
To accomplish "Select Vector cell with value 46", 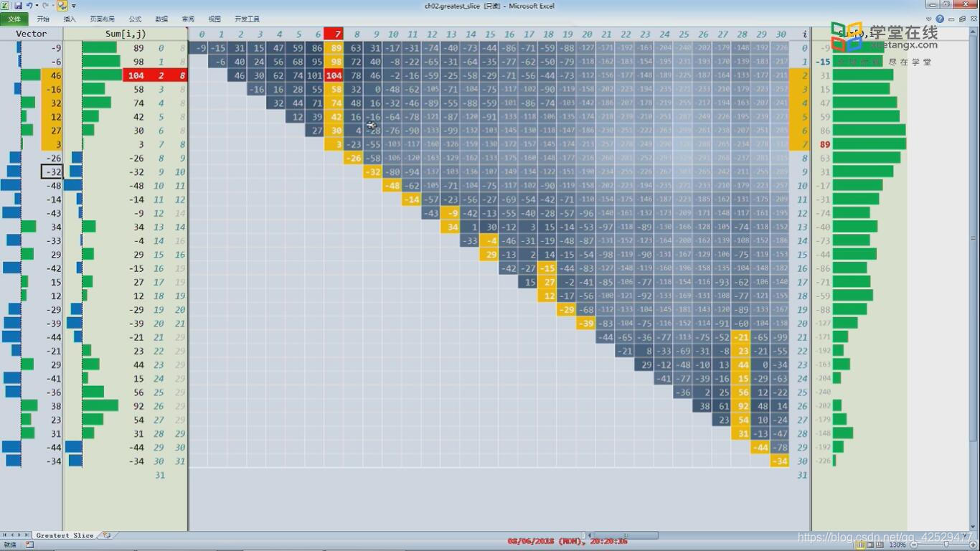I will 52,75.
